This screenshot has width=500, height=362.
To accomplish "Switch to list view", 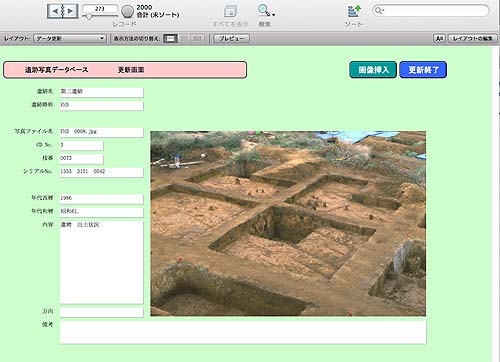I will click(x=184, y=39).
